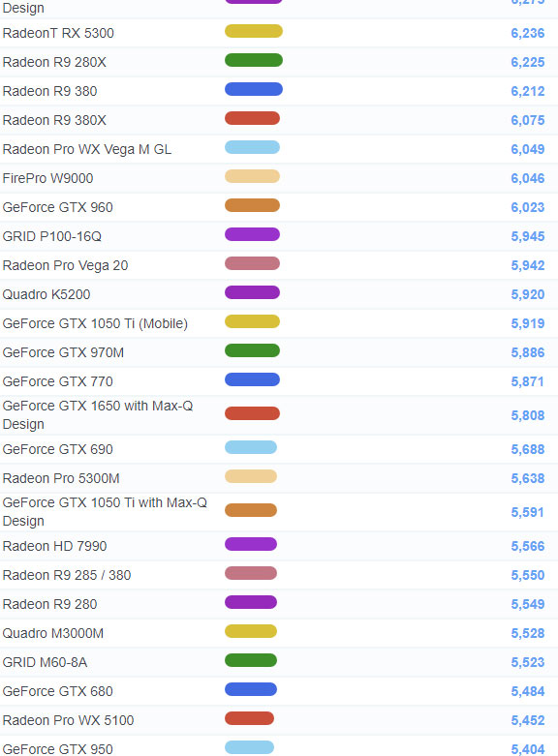The width and height of the screenshot is (558, 756).
Task: Open GeForce GTX 1050 Ti with Max-Q Design
Action: click(105, 512)
